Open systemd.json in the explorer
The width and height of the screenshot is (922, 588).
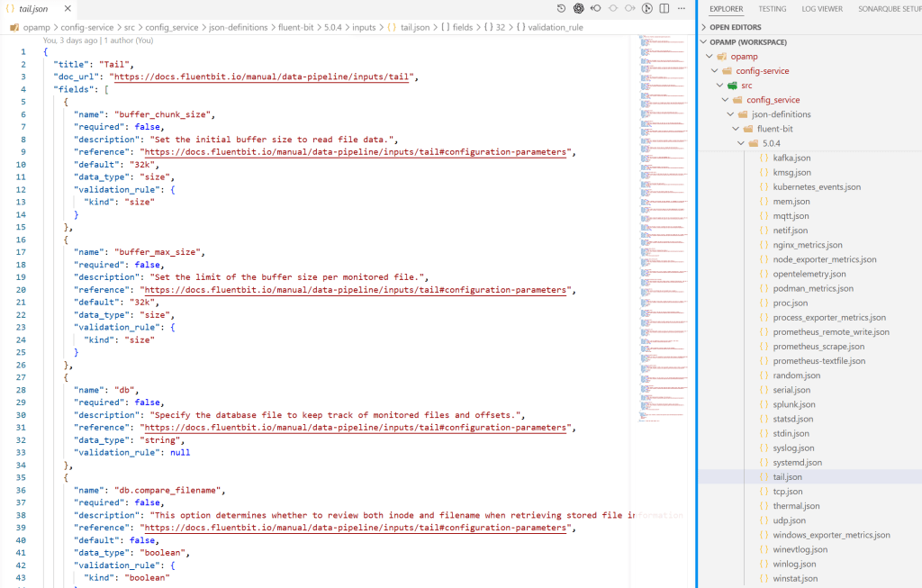click(798, 462)
